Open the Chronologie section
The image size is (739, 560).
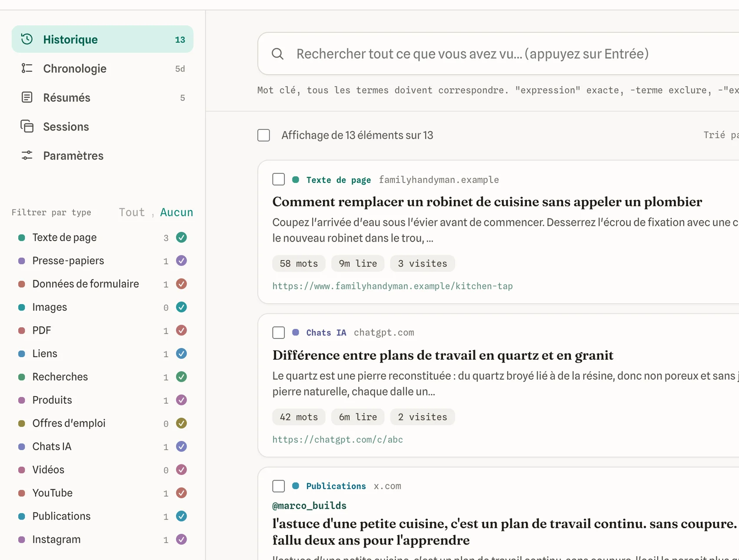coord(103,68)
